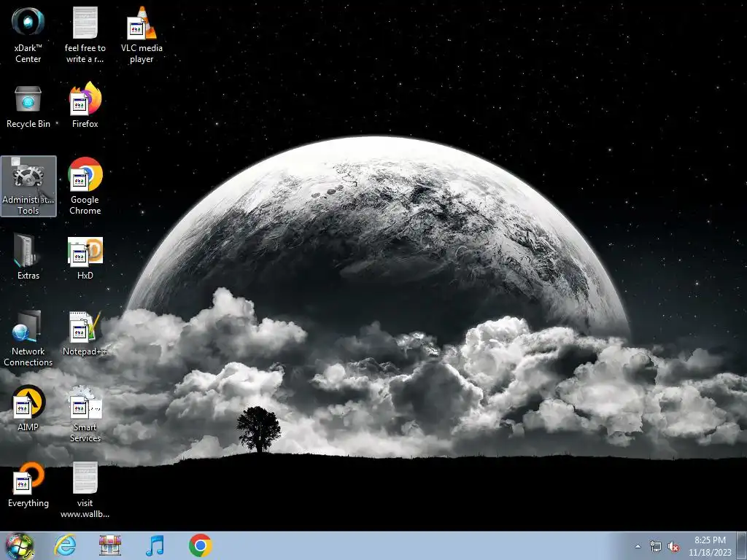Tick the checkbox on Administrative Tools icon
Screen dimensions: 747x560
pyautogui.click(x=16, y=161)
